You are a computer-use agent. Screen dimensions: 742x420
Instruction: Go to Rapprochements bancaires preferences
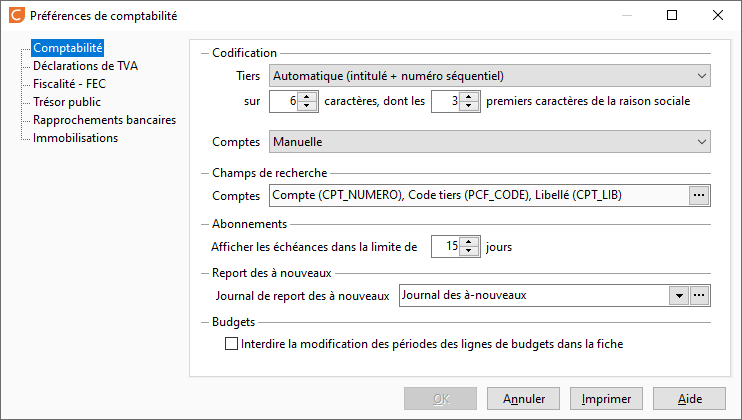click(x=105, y=120)
